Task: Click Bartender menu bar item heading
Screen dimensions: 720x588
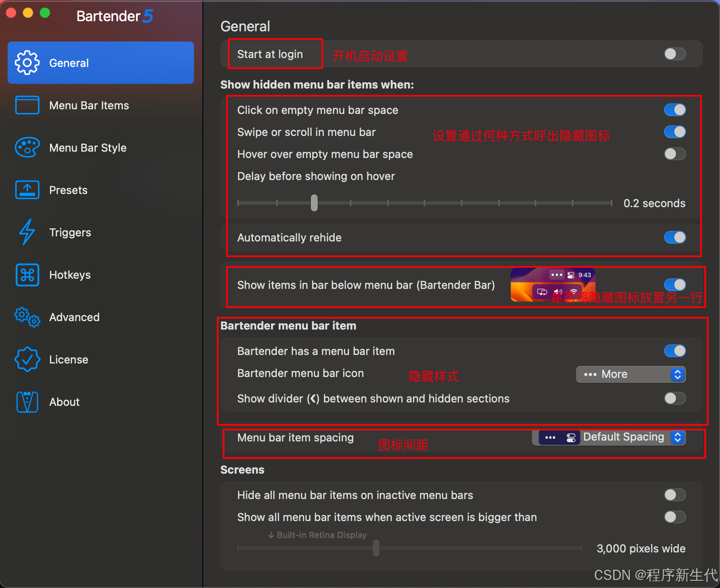Action: coord(288,326)
